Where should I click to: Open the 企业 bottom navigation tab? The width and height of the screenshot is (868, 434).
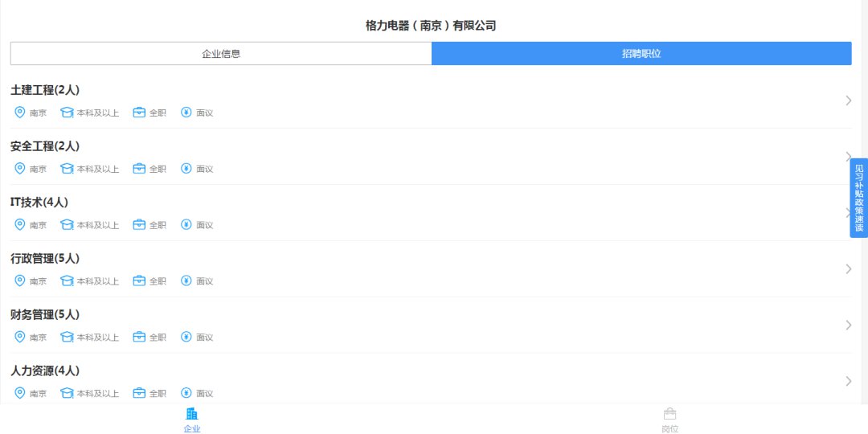[x=192, y=420]
